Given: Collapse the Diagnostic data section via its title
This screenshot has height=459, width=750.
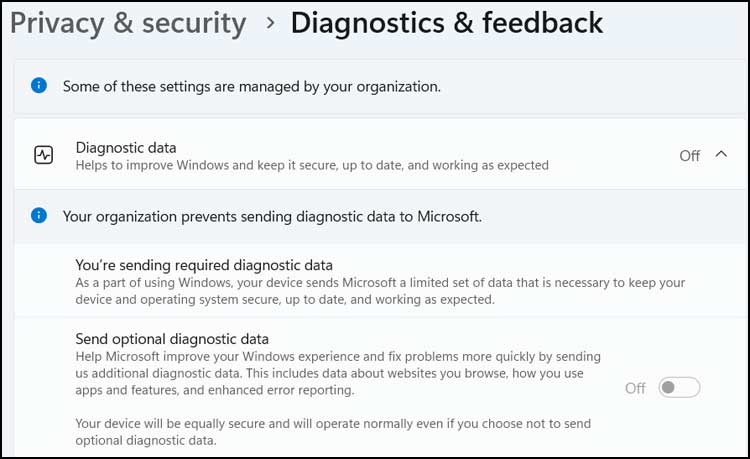Looking at the screenshot, I should pos(126,147).
